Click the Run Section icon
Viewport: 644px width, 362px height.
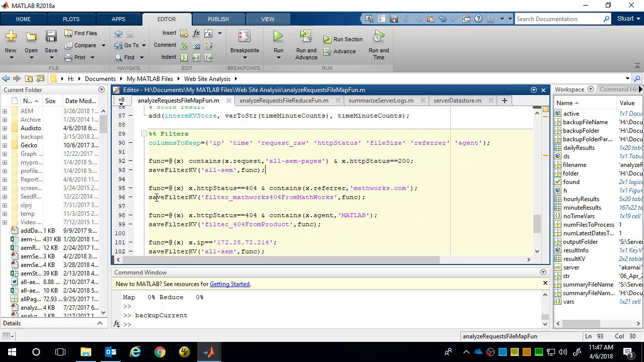[x=327, y=39]
